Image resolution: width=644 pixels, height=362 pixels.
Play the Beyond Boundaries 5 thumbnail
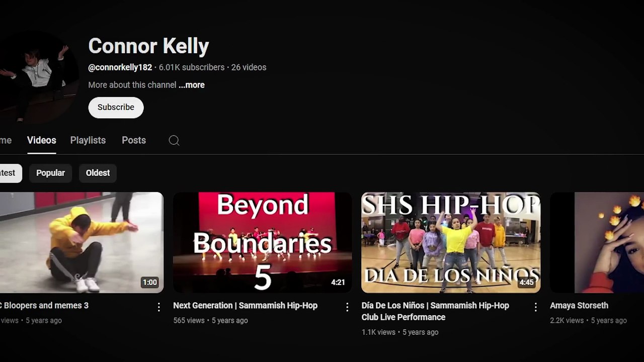(263, 242)
